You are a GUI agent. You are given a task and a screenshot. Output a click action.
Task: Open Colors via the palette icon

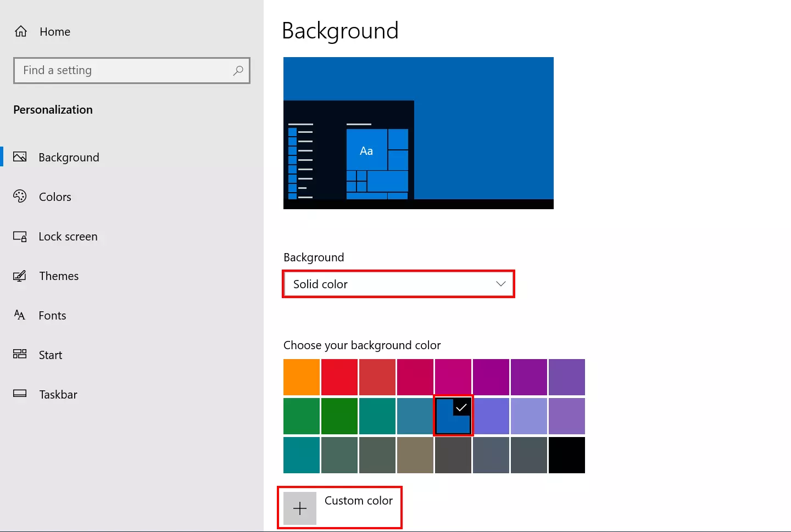point(20,197)
